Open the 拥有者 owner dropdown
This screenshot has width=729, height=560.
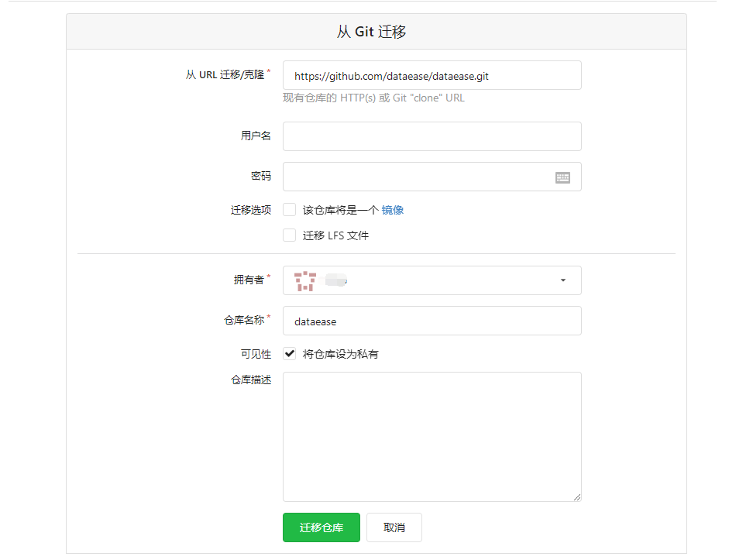[432, 280]
